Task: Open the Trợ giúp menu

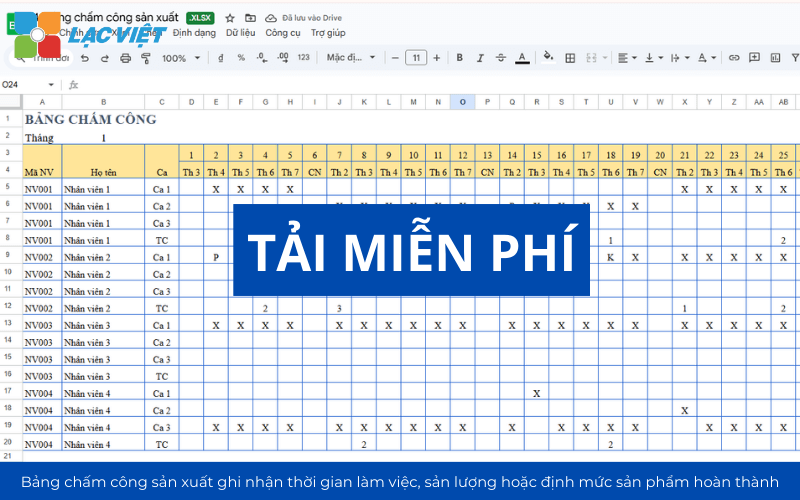Action: point(328,33)
